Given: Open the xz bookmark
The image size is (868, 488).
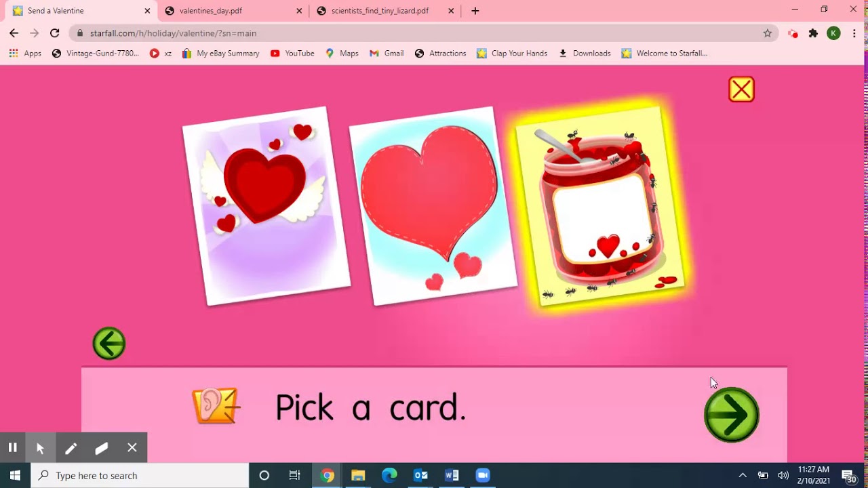Looking at the screenshot, I should [161, 54].
